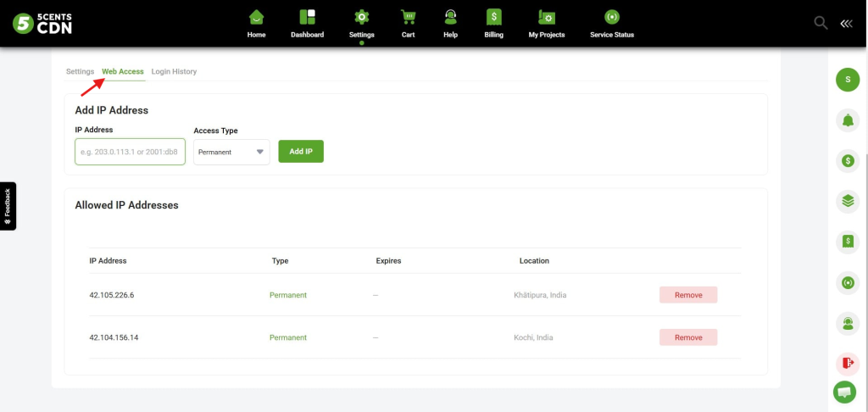This screenshot has width=868, height=412.
Task: Open the notifications bell in sidebar
Action: pyautogui.click(x=848, y=120)
